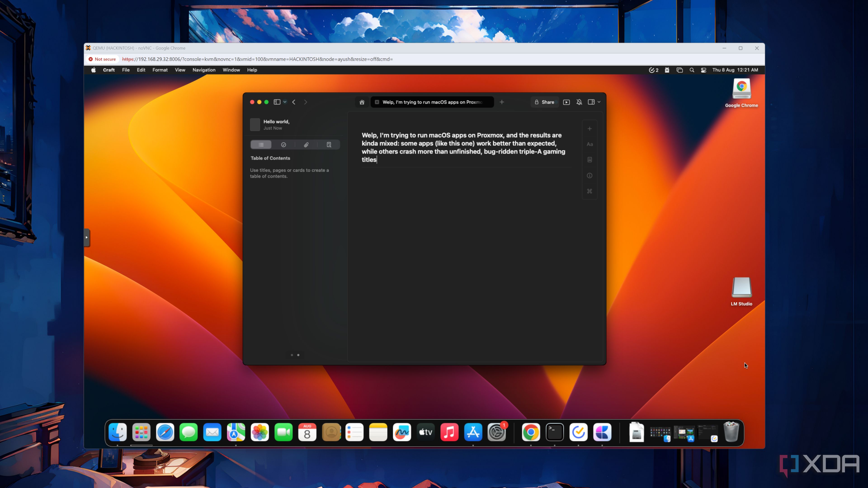The height and width of the screenshot is (488, 868).
Task: Click the Home icon in Craft's tab bar
Action: (362, 102)
